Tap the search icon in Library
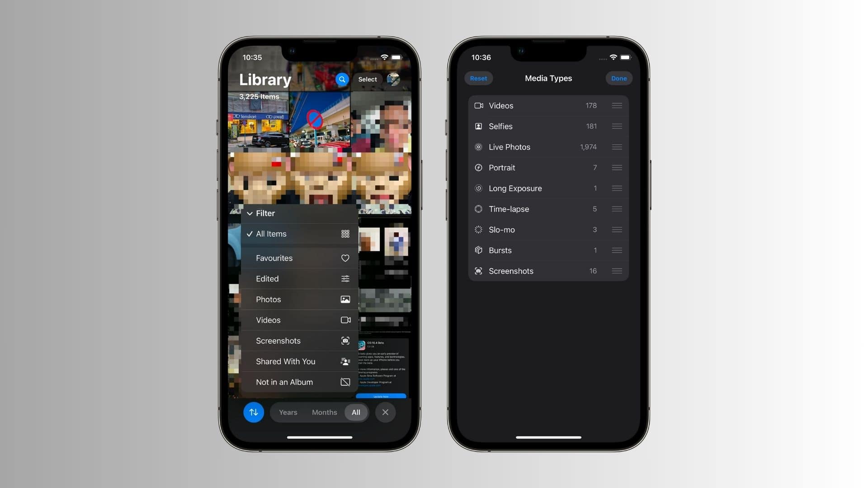The image size is (868, 488). point(342,79)
